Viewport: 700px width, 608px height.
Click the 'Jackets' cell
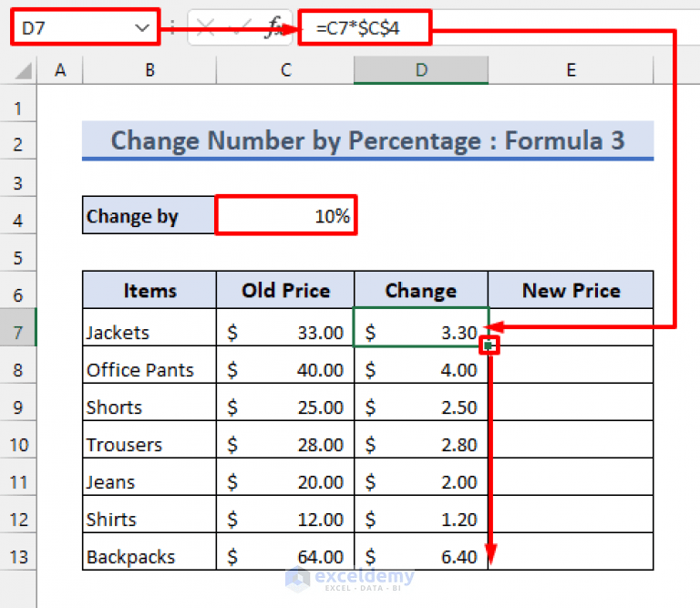[x=149, y=327]
